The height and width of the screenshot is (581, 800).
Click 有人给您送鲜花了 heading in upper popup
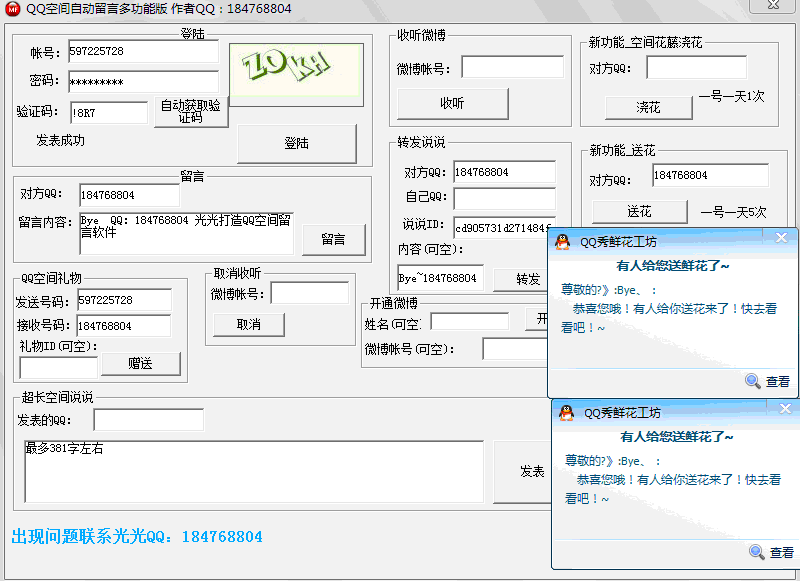[673, 266]
